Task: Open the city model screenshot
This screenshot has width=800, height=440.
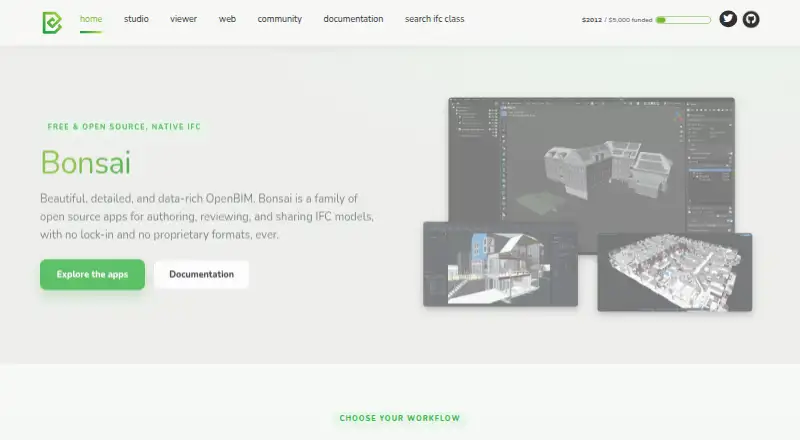Action: (x=674, y=272)
